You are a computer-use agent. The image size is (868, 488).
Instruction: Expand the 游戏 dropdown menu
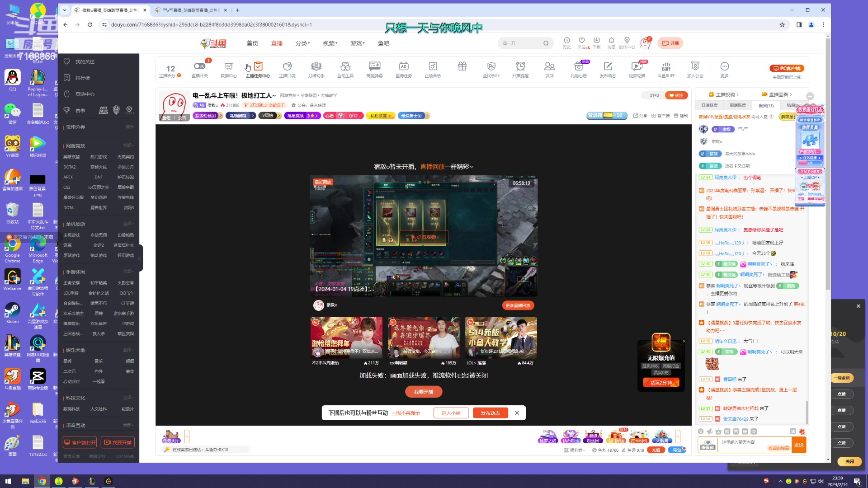(357, 43)
